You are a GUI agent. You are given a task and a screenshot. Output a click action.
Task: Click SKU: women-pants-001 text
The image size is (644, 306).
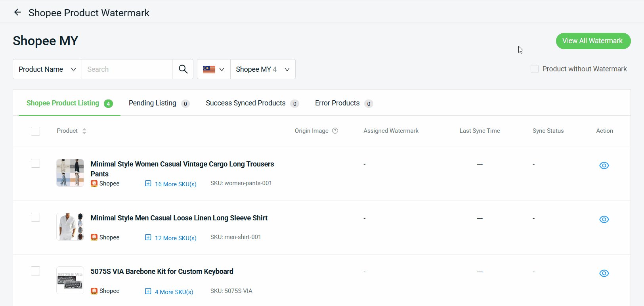click(241, 183)
